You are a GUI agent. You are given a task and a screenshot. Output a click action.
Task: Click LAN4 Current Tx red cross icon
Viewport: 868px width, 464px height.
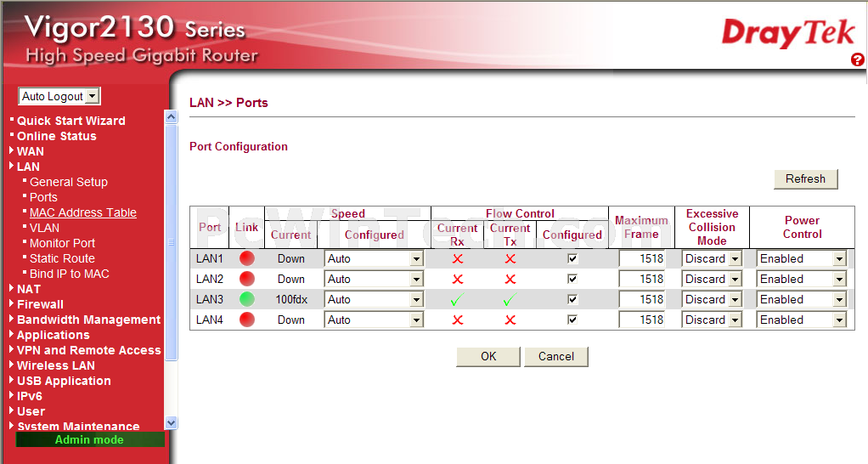coord(510,320)
